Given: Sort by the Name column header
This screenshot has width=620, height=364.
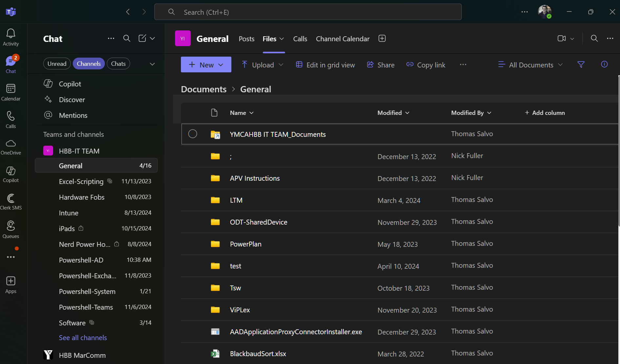Looking at the screenshot, I should 242,113.
